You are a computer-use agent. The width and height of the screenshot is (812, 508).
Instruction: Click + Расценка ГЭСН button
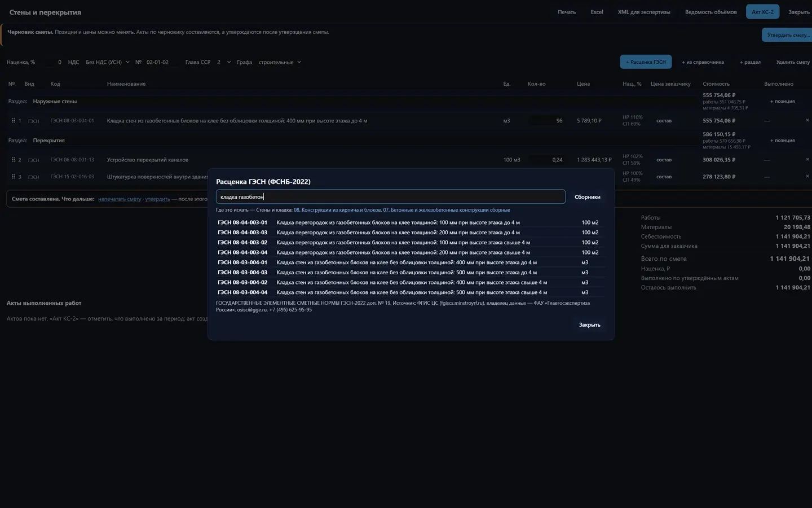(x=646, y=62)
